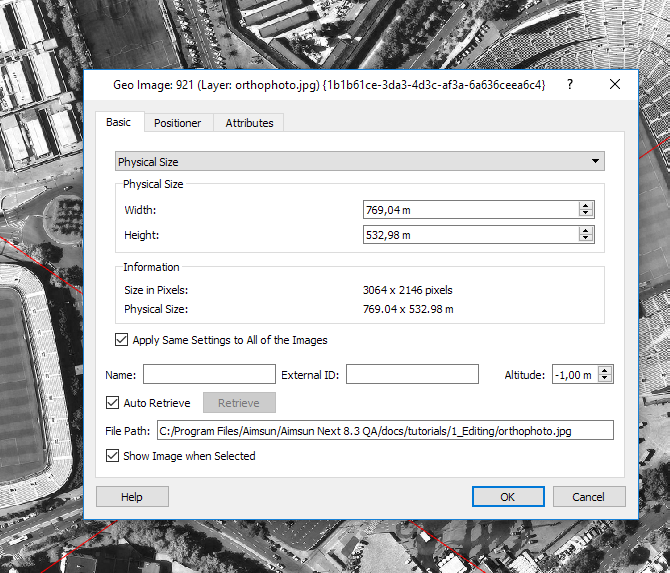670x573 pixels.
Task: Click the Cancel button
Action: pos(588,497)
